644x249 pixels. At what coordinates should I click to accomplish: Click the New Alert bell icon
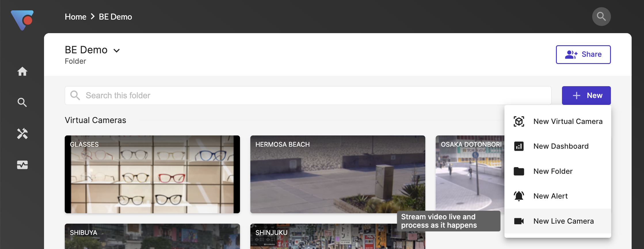click(519, 196)
